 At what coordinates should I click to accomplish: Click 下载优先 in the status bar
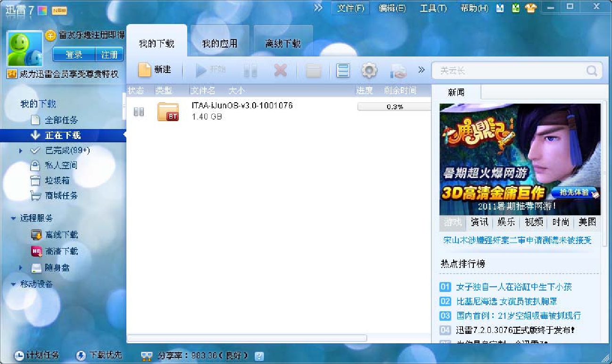(99, 356)
